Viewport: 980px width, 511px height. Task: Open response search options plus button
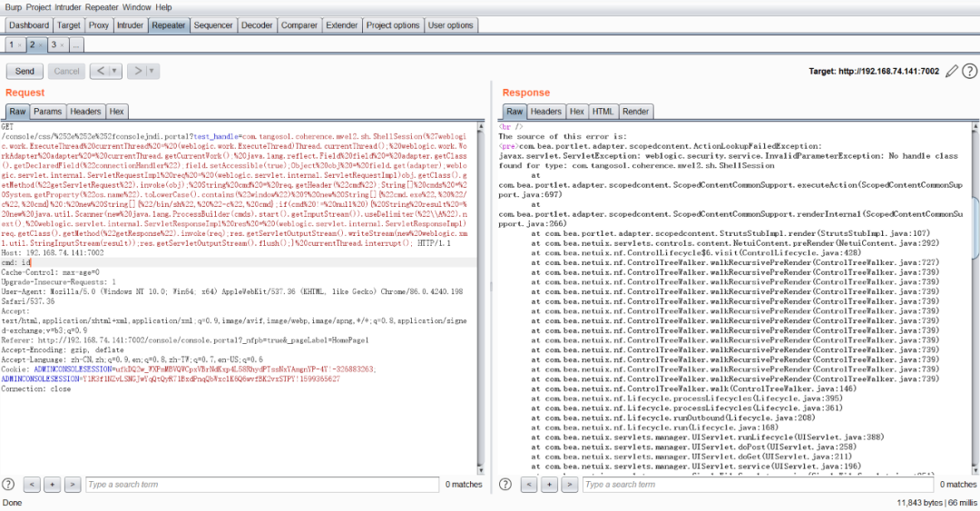pos(549,484)
